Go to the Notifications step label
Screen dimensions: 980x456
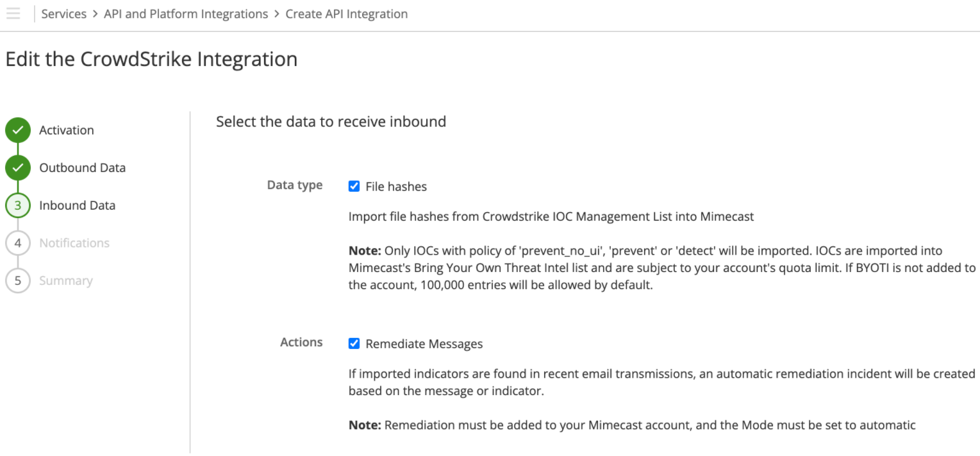point(74,243)
